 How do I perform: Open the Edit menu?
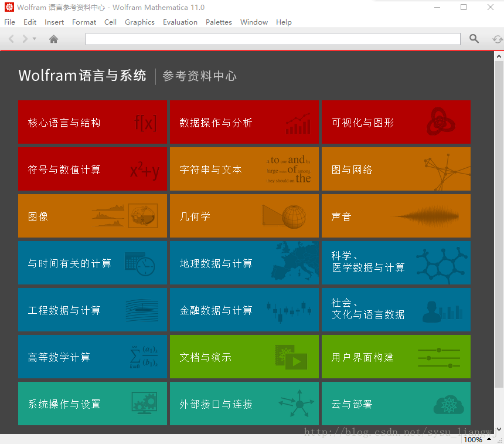click(30, 22)
